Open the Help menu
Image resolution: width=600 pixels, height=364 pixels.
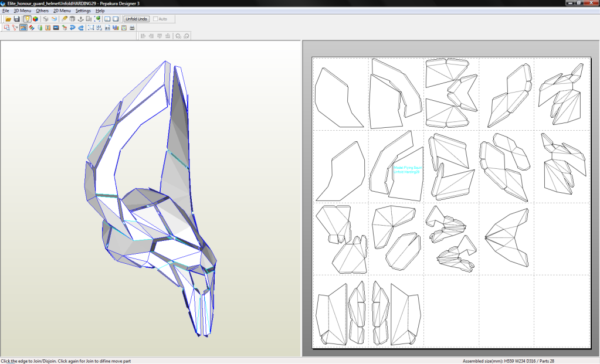[x=100, y=11]
